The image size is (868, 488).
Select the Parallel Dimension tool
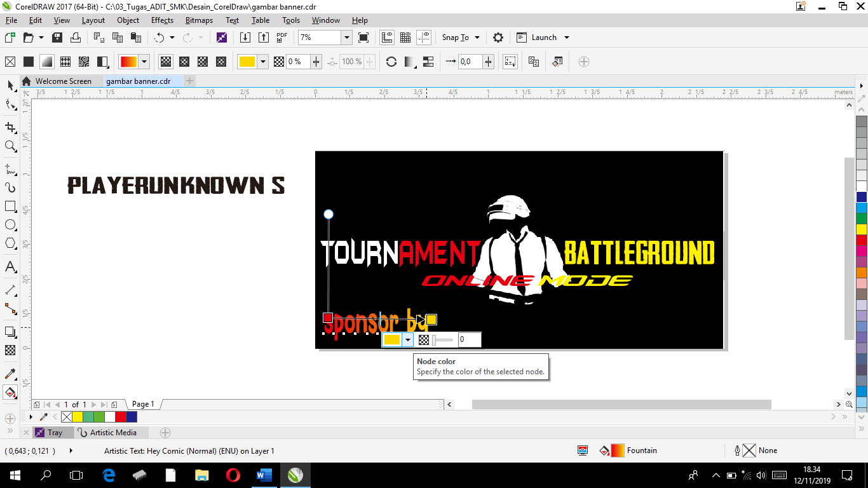[x=10, y=290]
